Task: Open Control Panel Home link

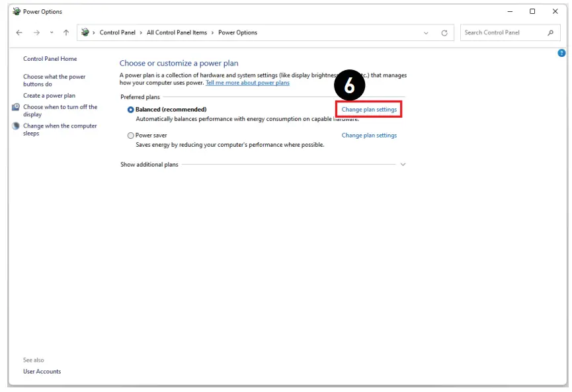Action: pyautogui.click(x=50, y=59)
